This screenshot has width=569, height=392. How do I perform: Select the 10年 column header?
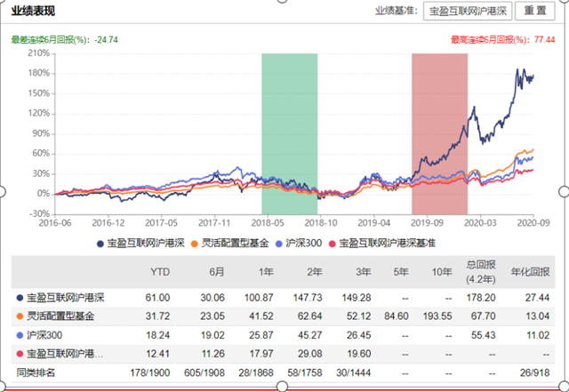pos(442,272)
